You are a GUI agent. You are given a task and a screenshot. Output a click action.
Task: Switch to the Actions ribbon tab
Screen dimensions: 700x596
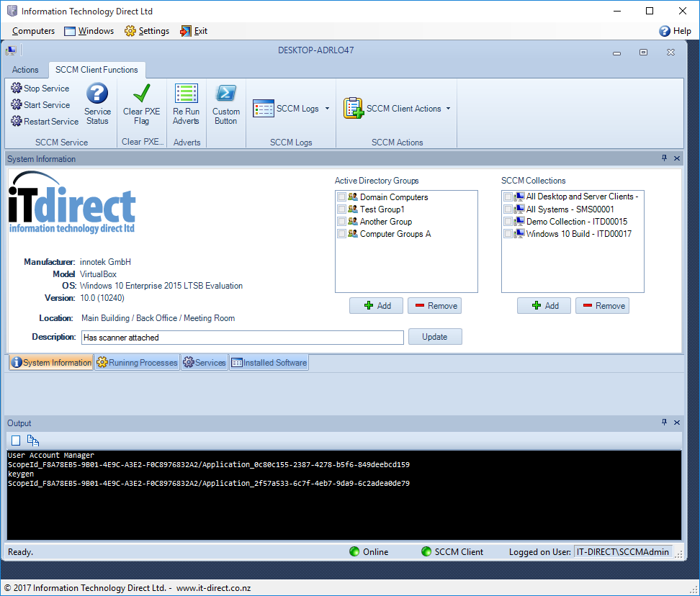pos(25,70)
